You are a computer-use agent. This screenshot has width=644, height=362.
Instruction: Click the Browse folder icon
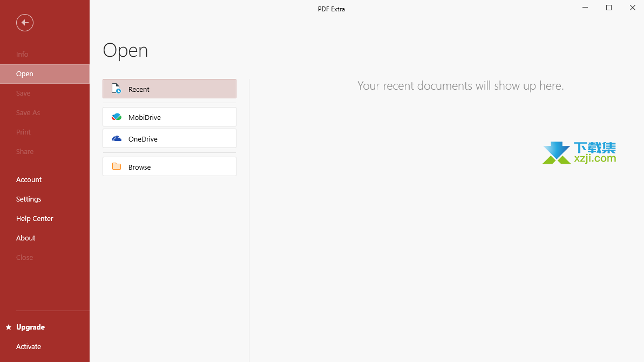coord(116,166)
